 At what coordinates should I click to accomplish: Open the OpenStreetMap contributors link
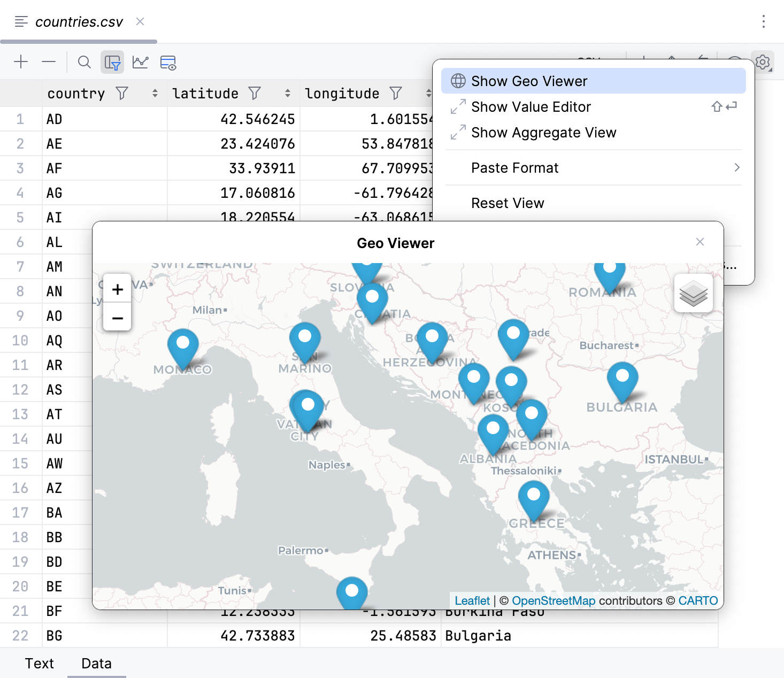pyautogui.click(x=554, y=600)
